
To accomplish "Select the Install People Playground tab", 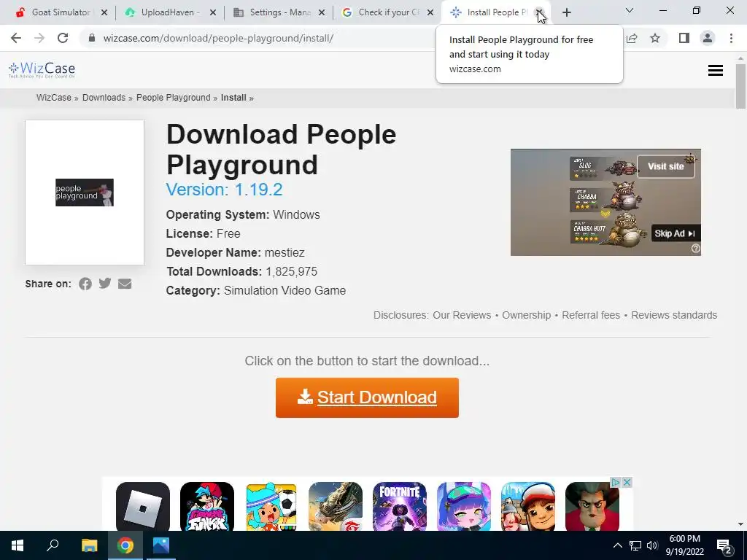I will 495,12.
